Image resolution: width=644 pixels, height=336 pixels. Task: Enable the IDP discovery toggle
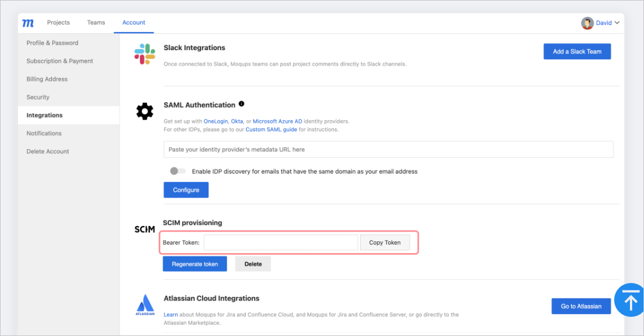178,171
